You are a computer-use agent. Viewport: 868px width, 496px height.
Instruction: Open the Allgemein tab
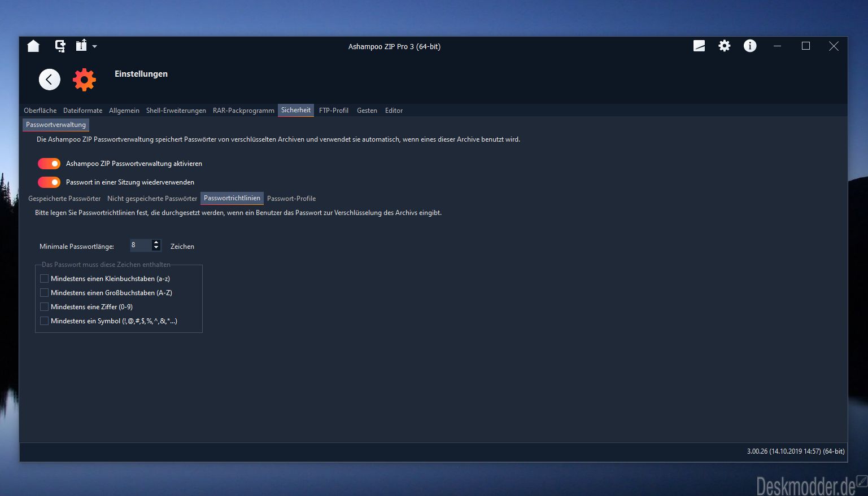pos(124,111)
